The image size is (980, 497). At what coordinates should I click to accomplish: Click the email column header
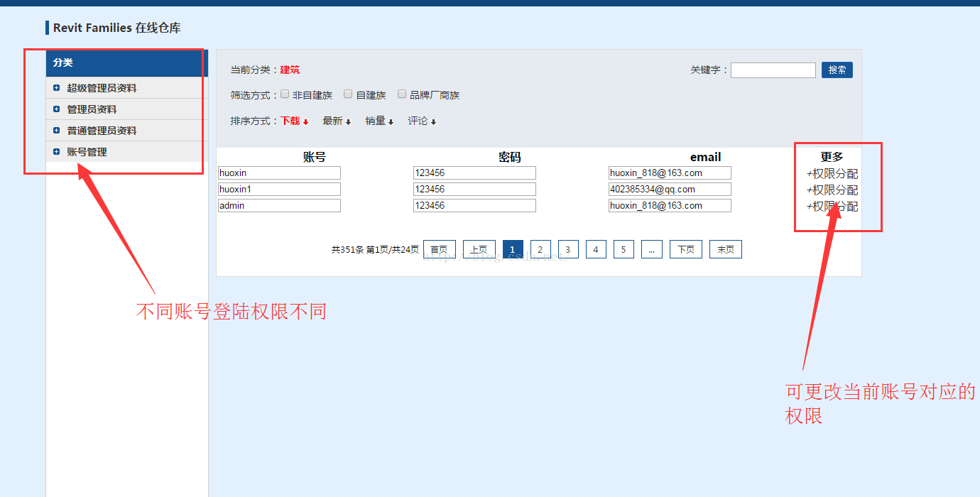point(705,157)
